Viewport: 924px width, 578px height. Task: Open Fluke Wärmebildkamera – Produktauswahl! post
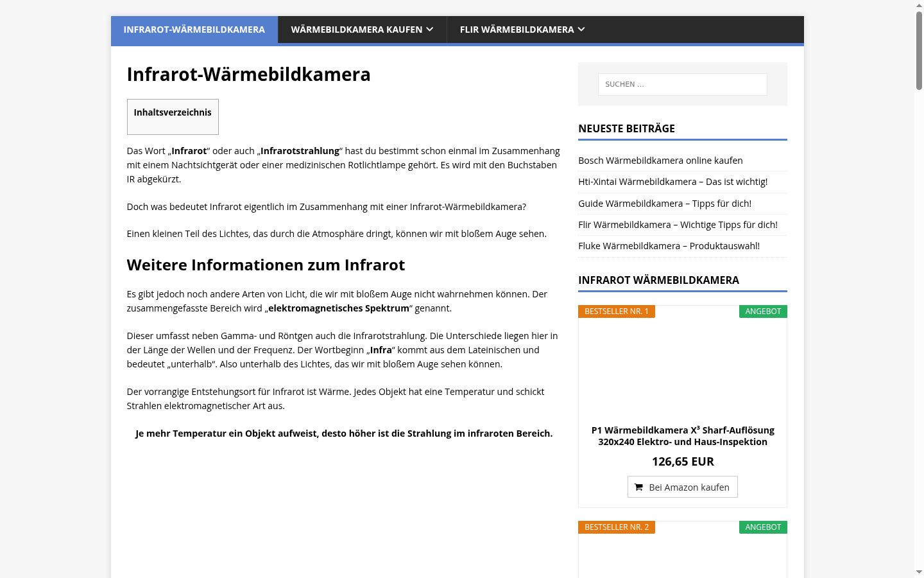point(669,246)
